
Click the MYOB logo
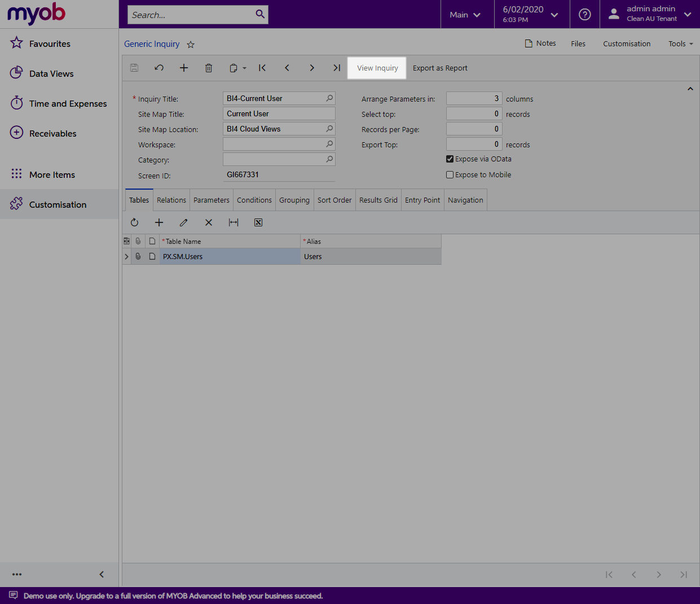point(36,14)
